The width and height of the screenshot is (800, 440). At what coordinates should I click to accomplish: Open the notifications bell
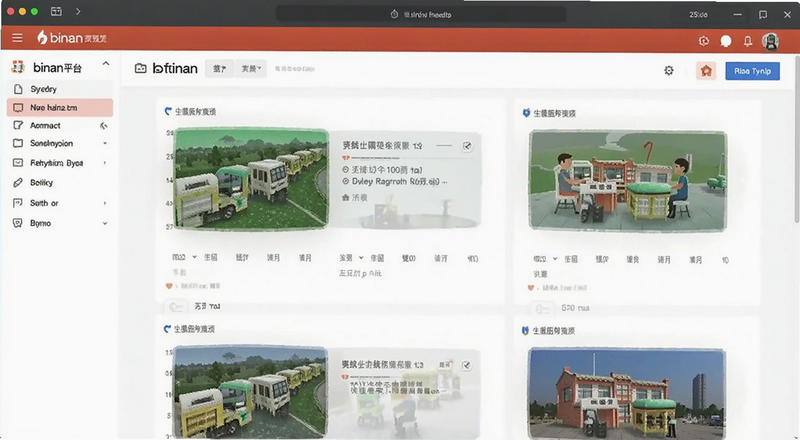[747, 41]
